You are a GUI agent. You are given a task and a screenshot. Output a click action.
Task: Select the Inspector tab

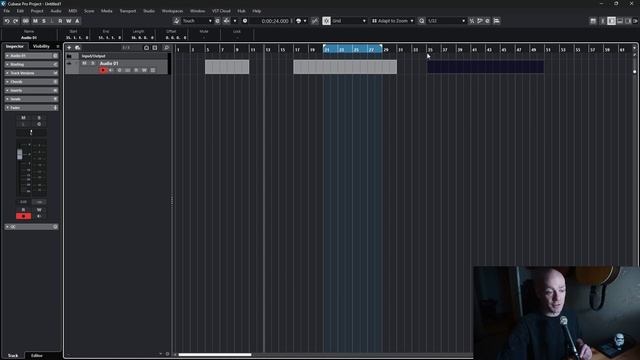[x=15, y=47]
